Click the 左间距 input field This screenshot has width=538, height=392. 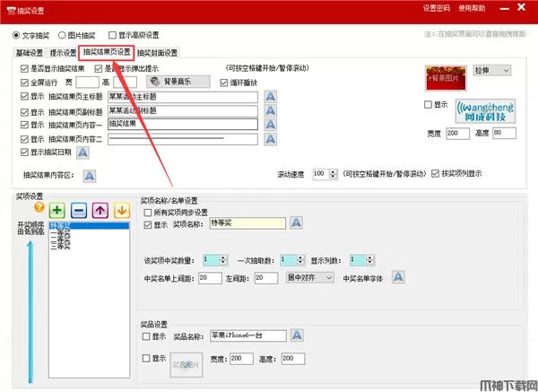point(266,278)
